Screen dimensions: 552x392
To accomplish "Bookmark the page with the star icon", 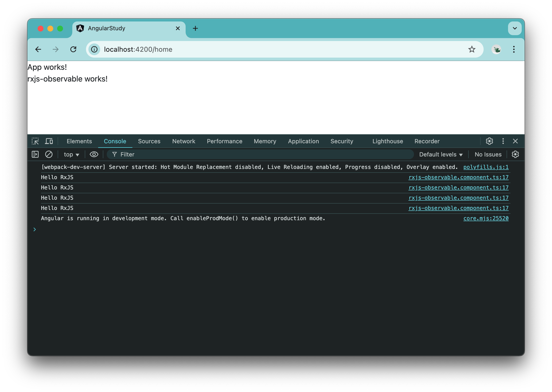I will coord(472,49).
